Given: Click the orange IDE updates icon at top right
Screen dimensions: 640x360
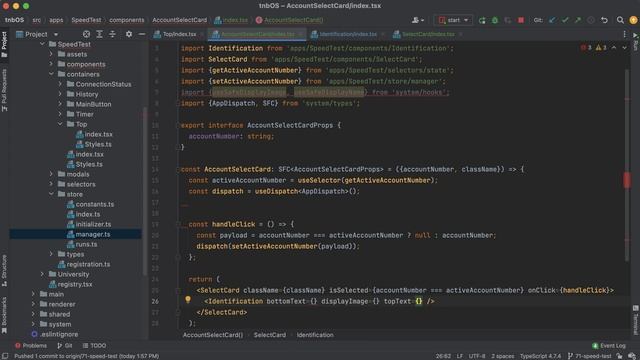Looking at the screenshot, I should (x=633, y=20).
